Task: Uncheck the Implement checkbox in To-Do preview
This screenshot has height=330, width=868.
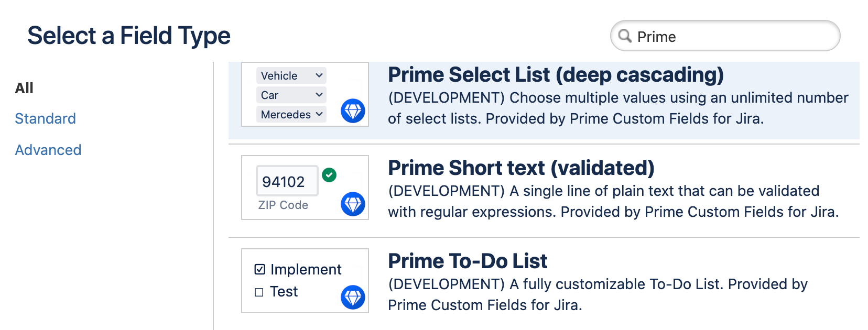Action: click(259, 269)
